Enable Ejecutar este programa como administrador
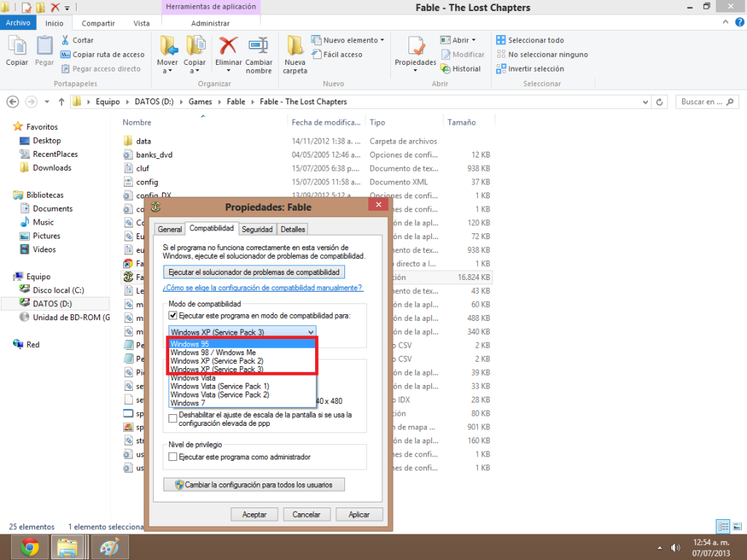Screen dimensions: 747x560 pos(173,456)
